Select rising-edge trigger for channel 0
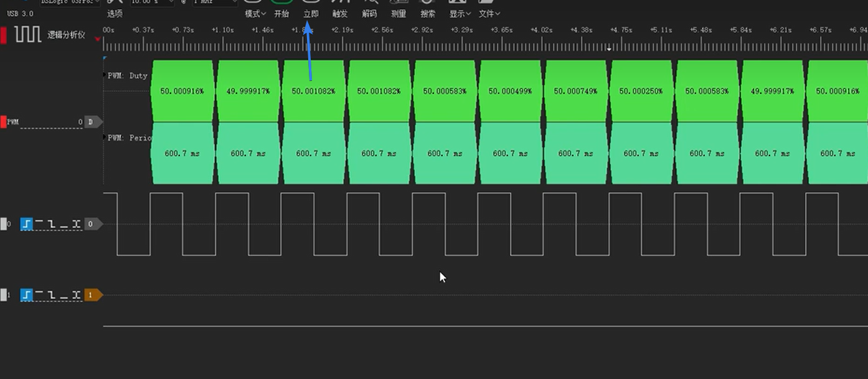Viewport: 868px width, 379px height. tap(27, 224)
